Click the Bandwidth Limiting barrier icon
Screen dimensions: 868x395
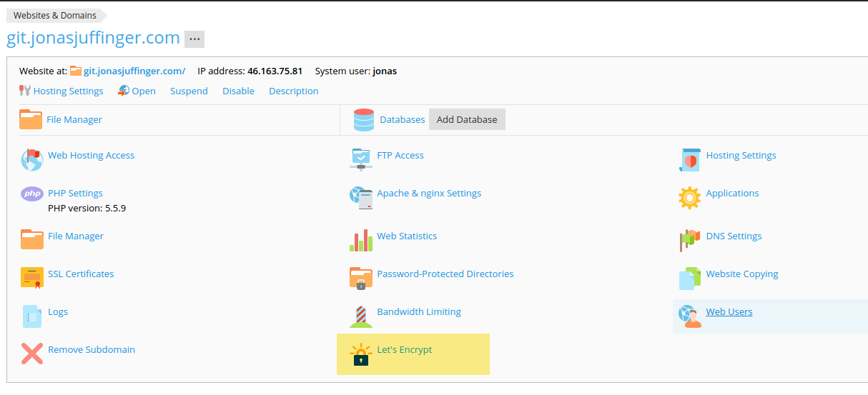(x=361, y=316)
